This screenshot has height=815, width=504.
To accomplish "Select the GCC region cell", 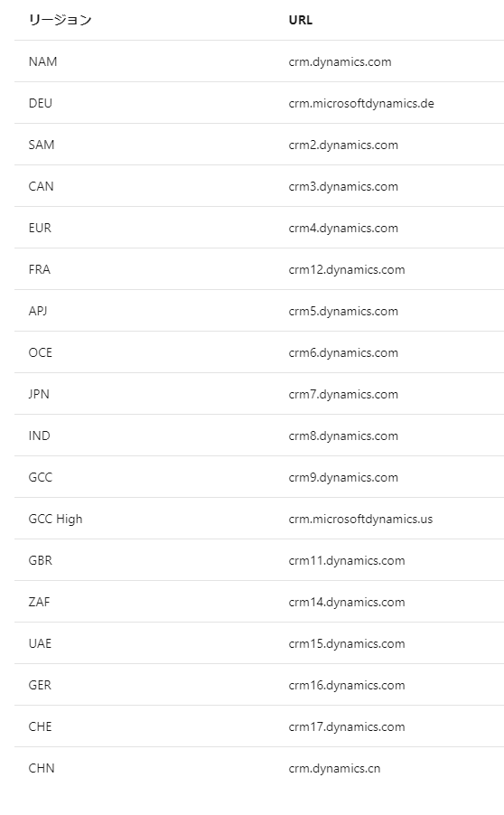I will (41, 477).
